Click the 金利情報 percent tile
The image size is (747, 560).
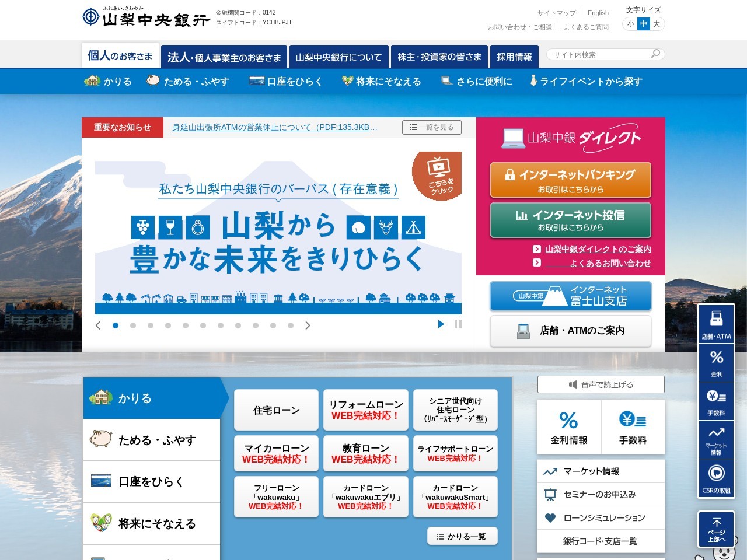569,427
